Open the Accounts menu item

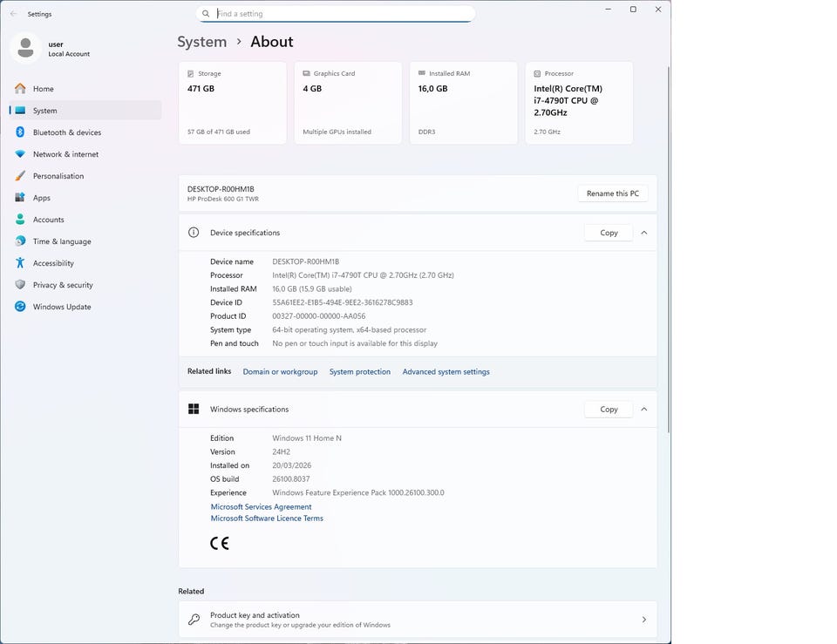coord(49,220)
